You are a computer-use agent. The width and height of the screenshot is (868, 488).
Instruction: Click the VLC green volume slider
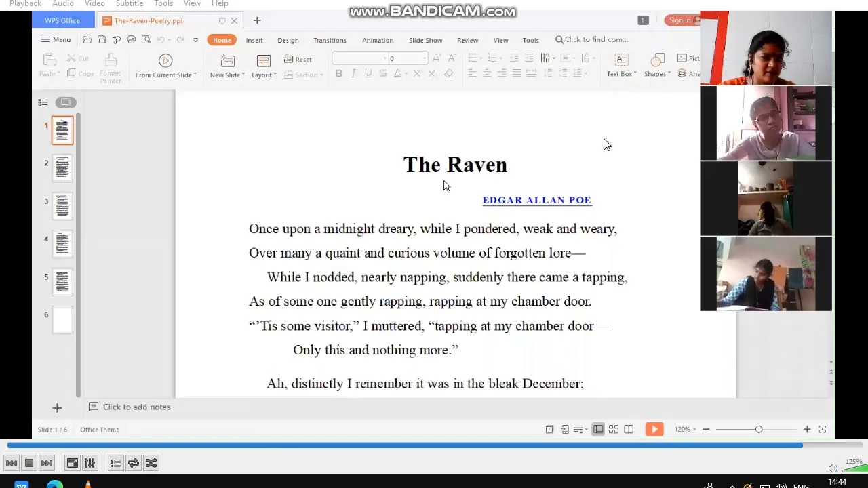click(854, 468)
